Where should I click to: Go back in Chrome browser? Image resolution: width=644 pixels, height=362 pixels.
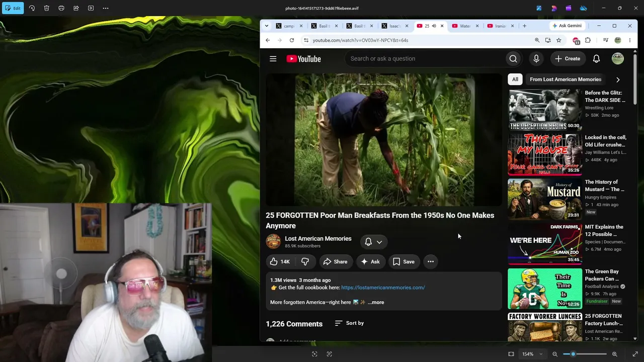tap(268, 40)
